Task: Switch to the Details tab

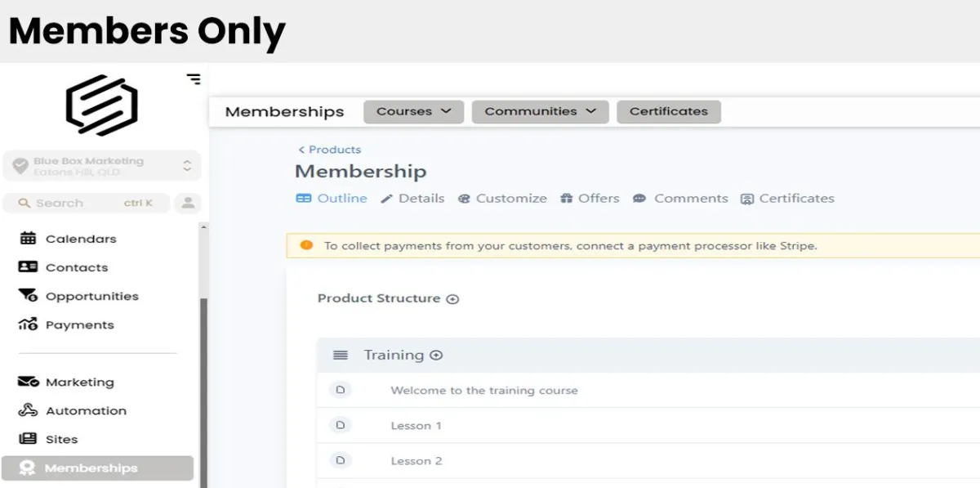Action: coord(413,199)
